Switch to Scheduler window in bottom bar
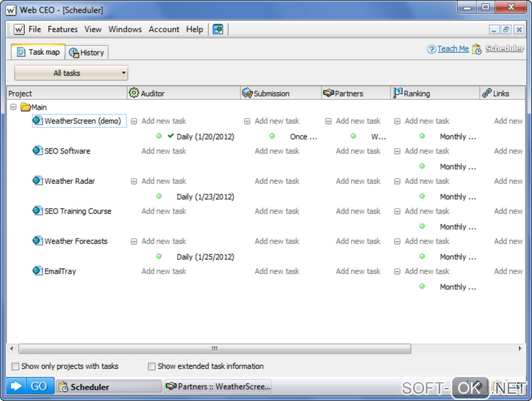The width and height of the screenshot is (532, 401). pyautogui.click(x=108, y=387)
